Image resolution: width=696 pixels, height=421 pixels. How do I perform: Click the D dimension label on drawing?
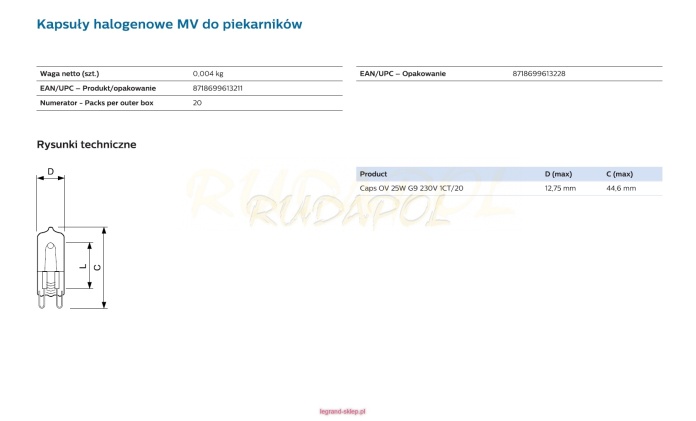(x=51, y=173)
